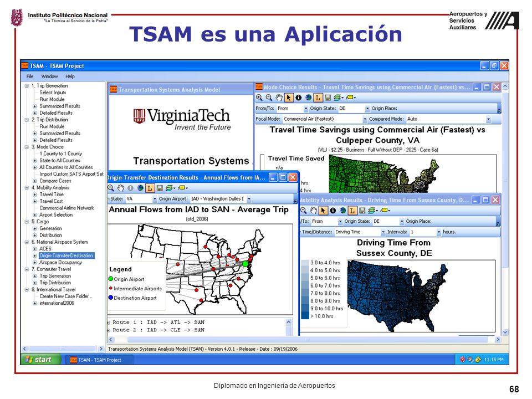Screen dimensions: 532x399
Task: Select pointer arrow tool in Mode Choice Results toolbar
Action: (x=288, y=98)
